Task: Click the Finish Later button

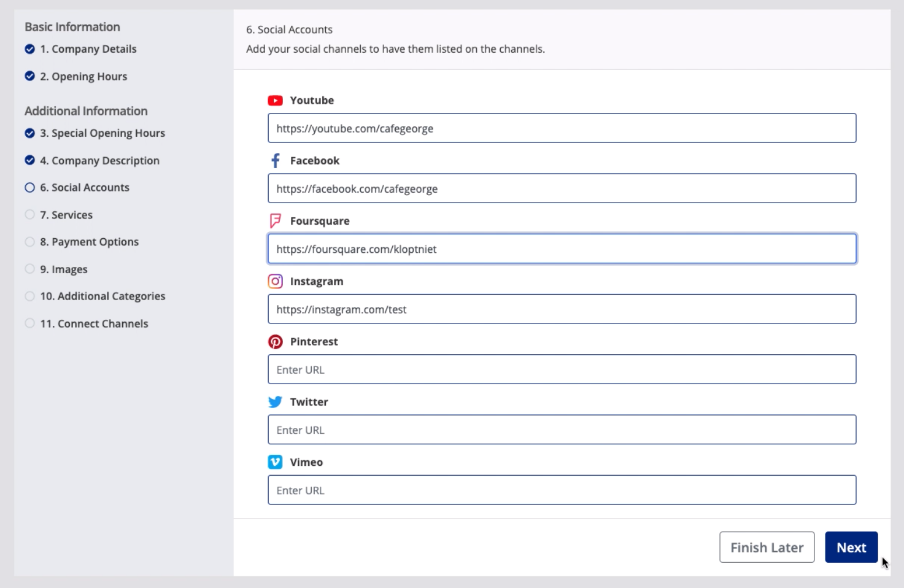Action: (767, 547)
